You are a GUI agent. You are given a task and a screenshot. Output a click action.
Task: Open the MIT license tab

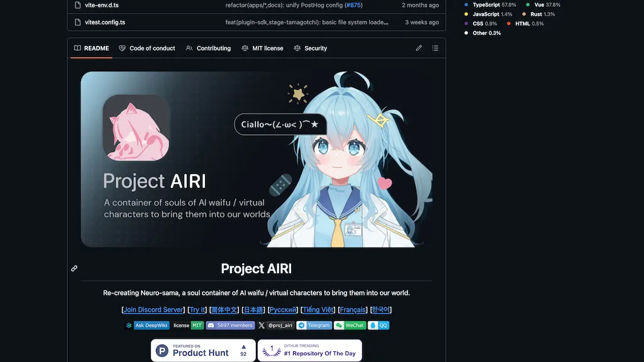[x=262, y=48]
